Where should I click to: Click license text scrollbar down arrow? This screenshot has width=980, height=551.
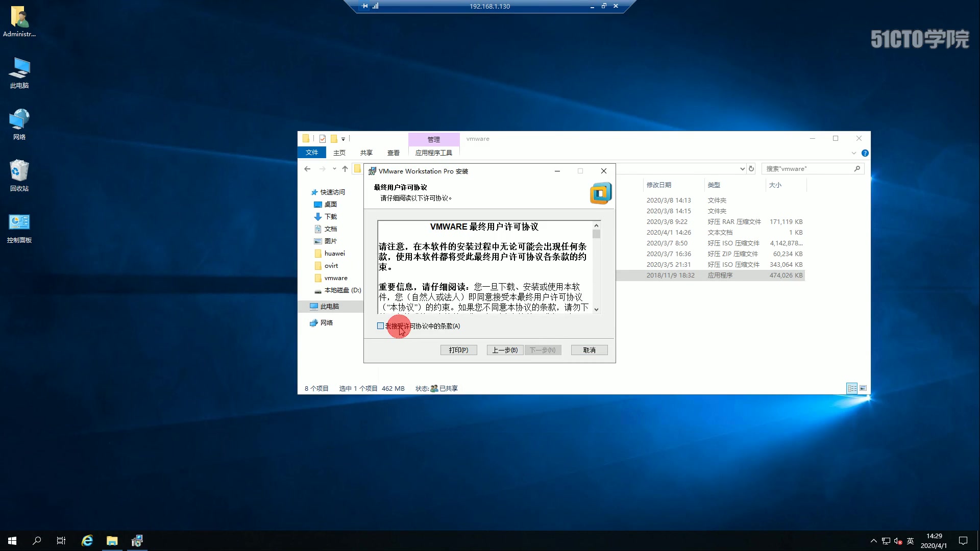tap(596, 309)
